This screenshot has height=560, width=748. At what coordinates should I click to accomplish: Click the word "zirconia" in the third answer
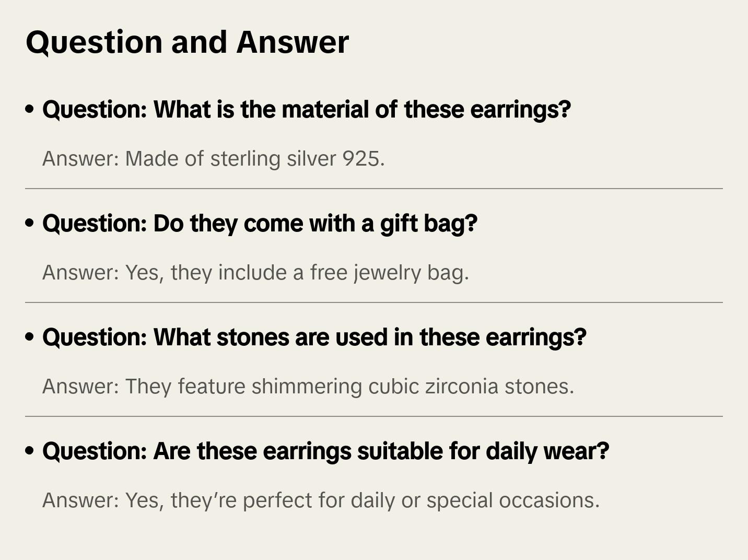[461, 387]
